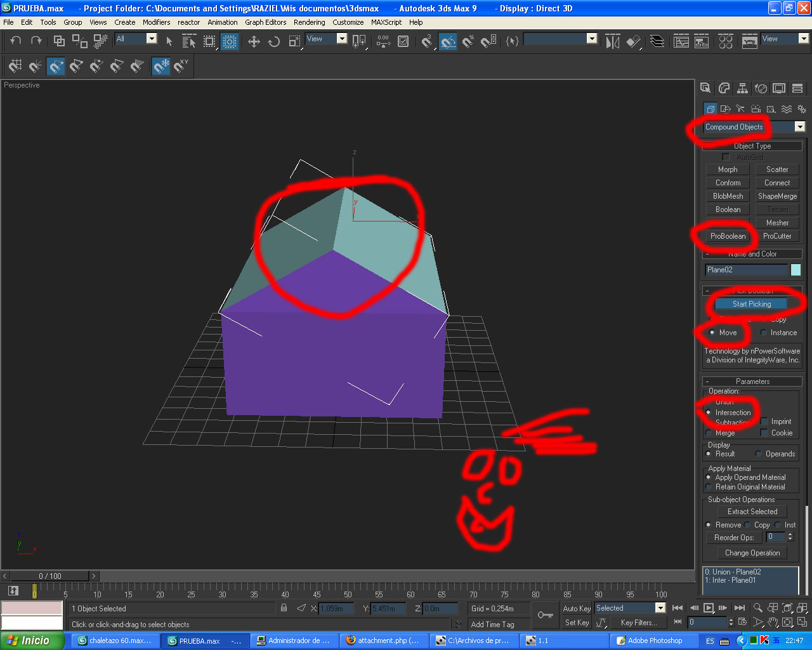The height and width of the screenshot is (650, 812).
Task: Select the Merge operation radio button
Action: 720,433
